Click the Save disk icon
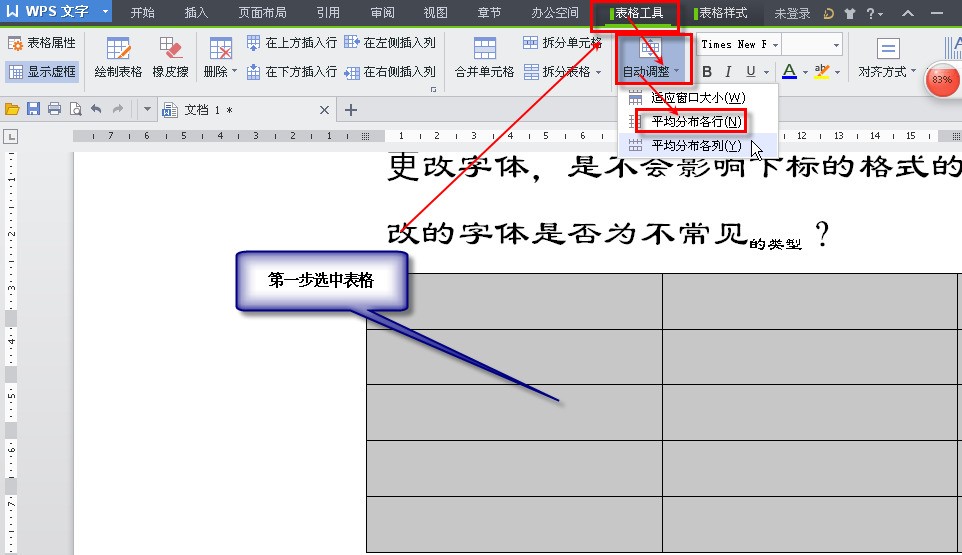962x555 pixels. (x=33, y=110)
